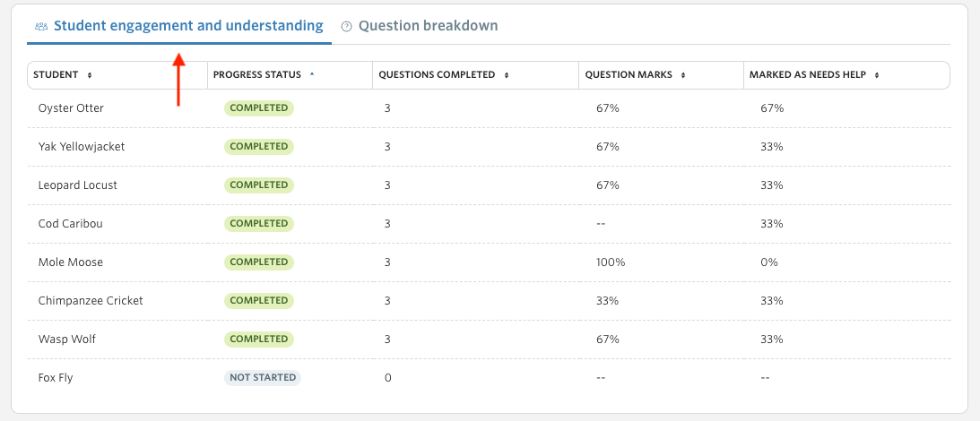This screenshot has height=421, width=980.
Task: Click Yak Yellowjacket student name
Action: [x=82, y=147]
